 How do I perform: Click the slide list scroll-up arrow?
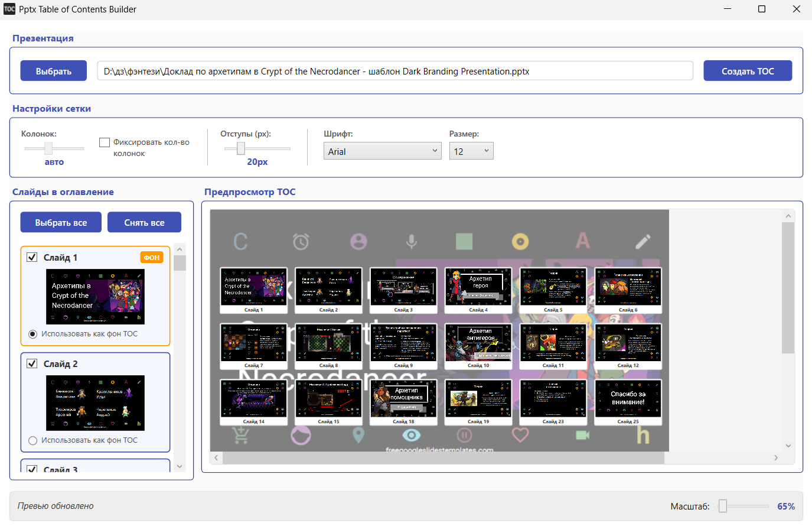pos(180,249)
